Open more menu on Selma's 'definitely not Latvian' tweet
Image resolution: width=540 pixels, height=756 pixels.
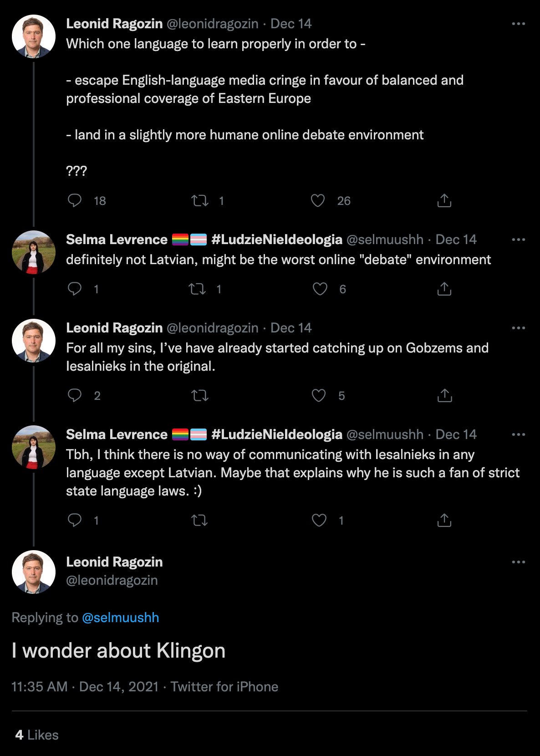[x=519, y=240]
